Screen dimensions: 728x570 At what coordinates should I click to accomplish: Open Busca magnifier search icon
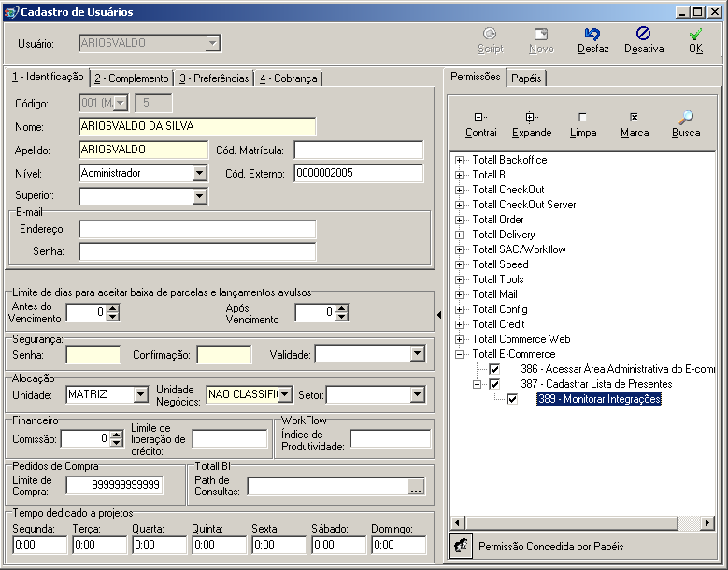tap(685, 118)
